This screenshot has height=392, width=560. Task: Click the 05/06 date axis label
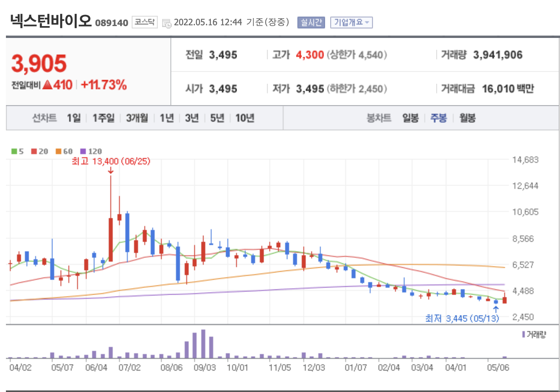coord(498,367)
